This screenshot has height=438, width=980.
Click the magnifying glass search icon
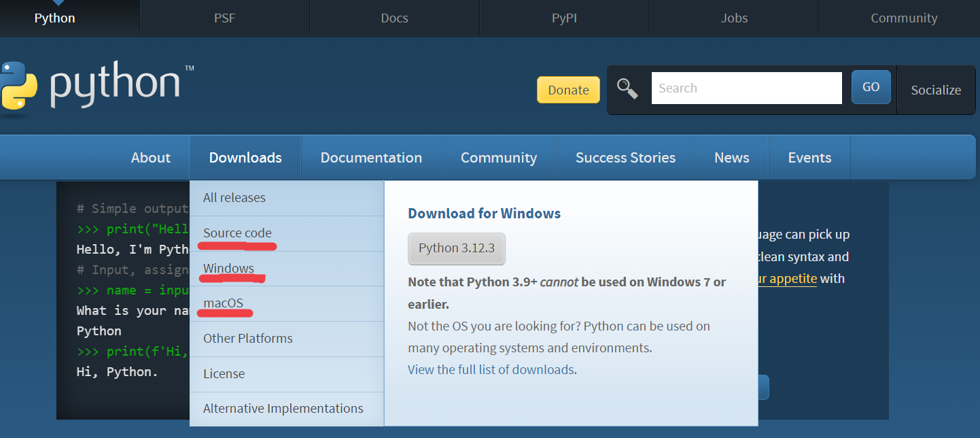point(627,88)
